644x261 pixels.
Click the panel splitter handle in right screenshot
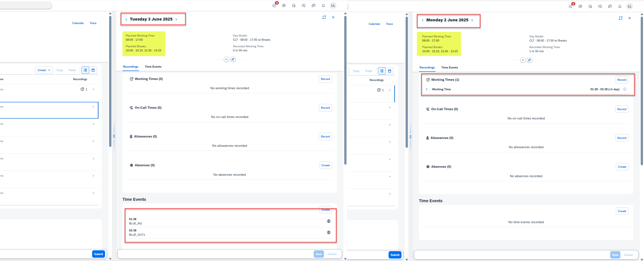[x=410, y=137]
